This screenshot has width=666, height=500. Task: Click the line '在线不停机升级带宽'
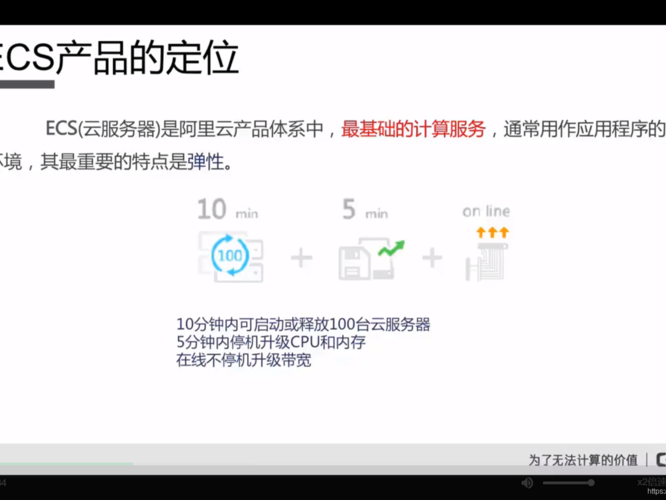(244, 360)
